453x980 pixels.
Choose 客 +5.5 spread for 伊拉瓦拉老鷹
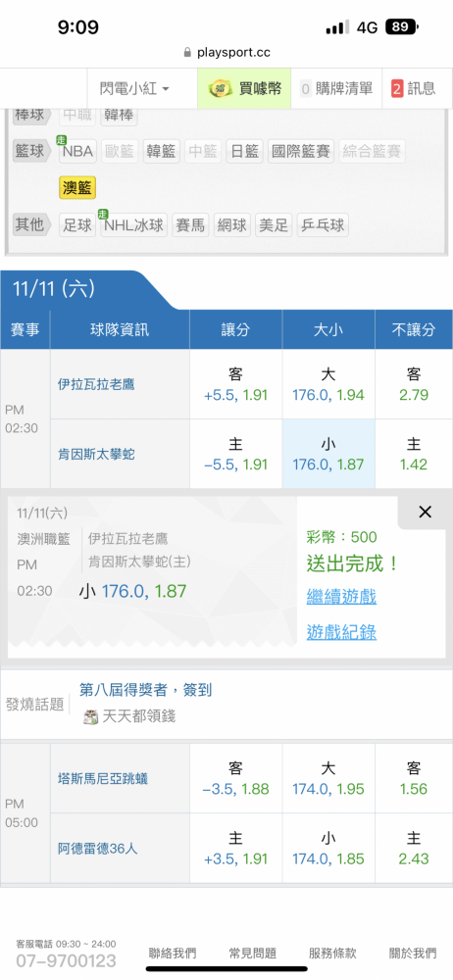(x=236, y=384)
